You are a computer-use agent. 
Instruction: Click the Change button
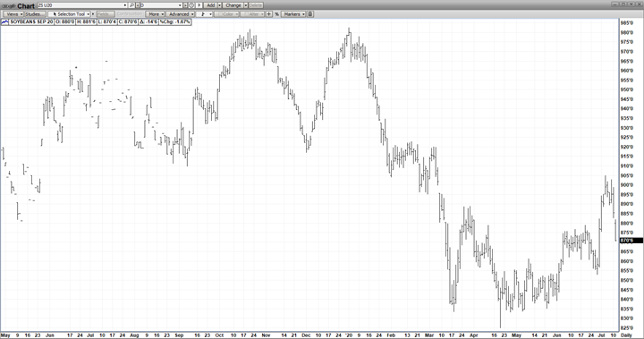pyautogui.click(x=233, y=5)
